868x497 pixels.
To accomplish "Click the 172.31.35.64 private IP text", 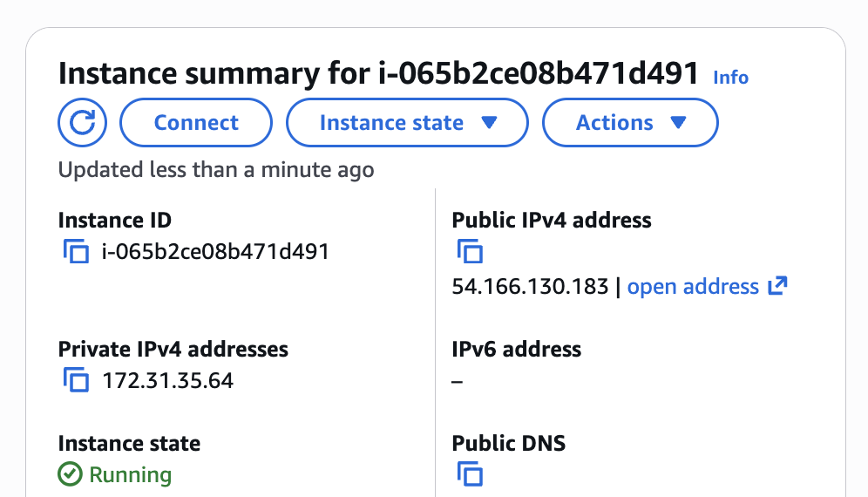I will click(x=167, y=381).
